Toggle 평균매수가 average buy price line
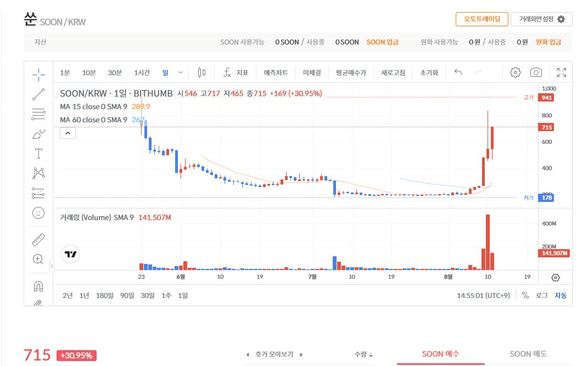 coord(351,72)
